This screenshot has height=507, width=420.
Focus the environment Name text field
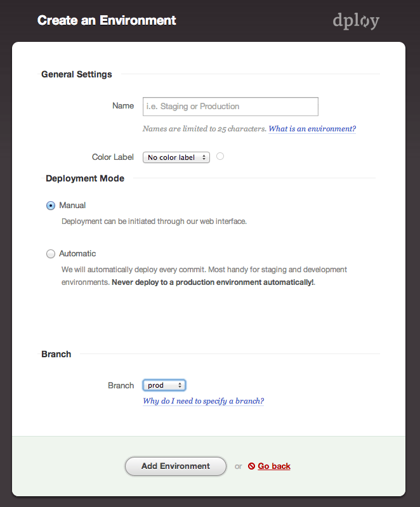[231, 107]
